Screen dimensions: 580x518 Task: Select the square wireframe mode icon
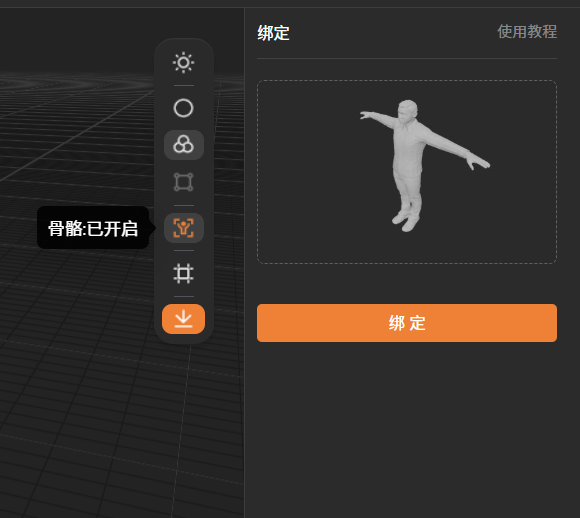point(183,182)
